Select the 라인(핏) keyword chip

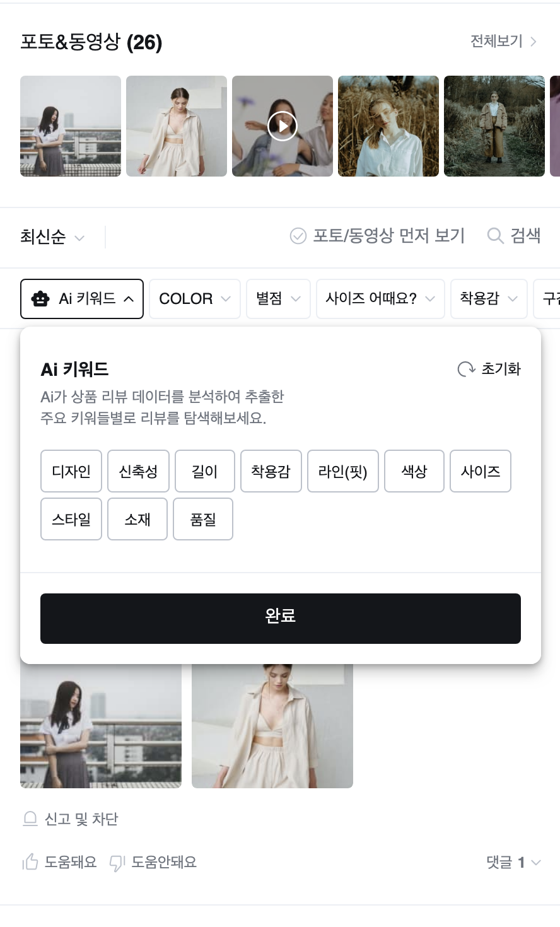tap(343, 471)
